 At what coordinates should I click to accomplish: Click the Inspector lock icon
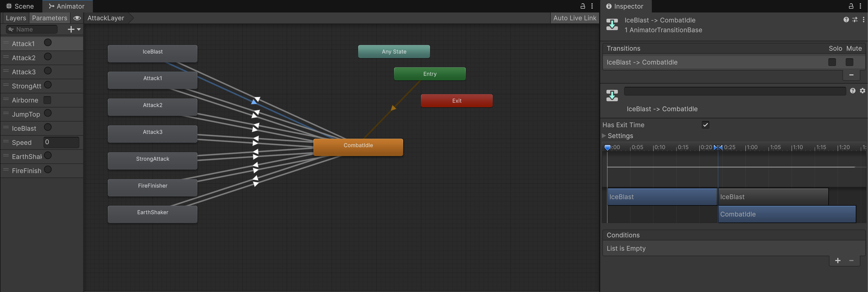(851, 6)
